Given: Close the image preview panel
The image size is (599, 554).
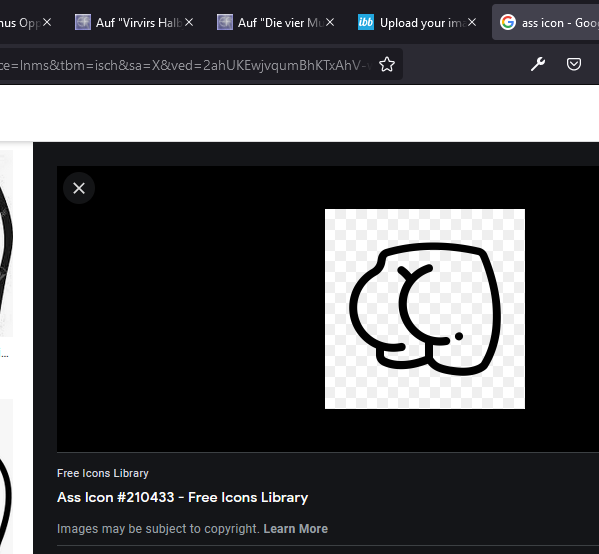Looking at the screenshot, I should (x=79, y=188).
